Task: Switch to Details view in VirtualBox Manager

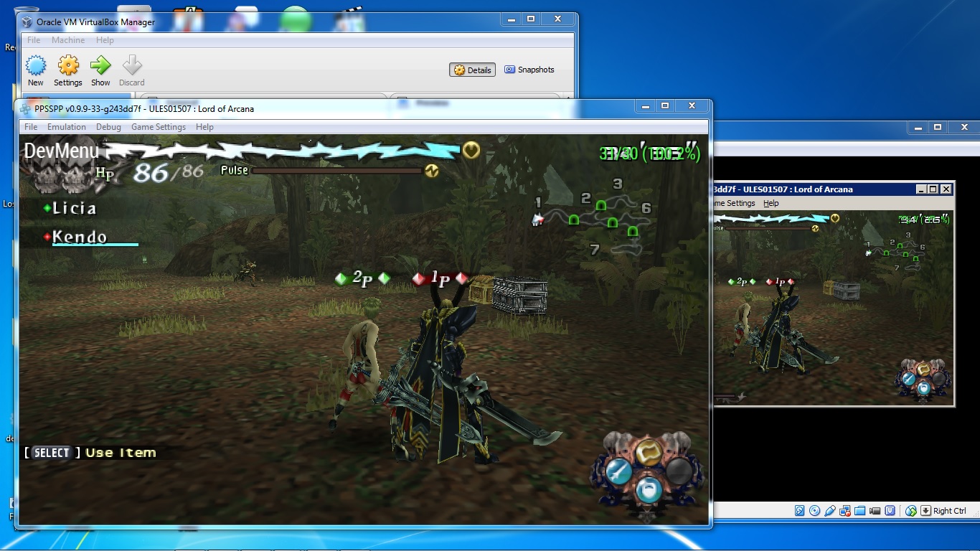Action: tap(473, 70)
